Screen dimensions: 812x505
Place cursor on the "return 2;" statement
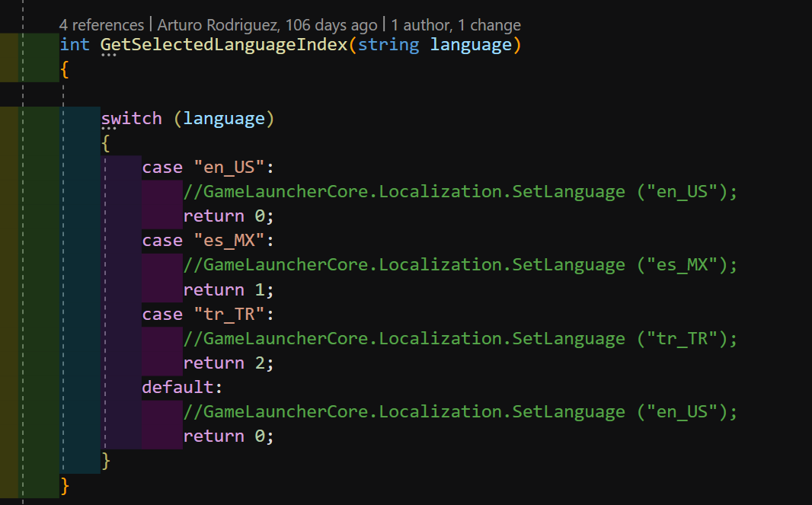228,363
